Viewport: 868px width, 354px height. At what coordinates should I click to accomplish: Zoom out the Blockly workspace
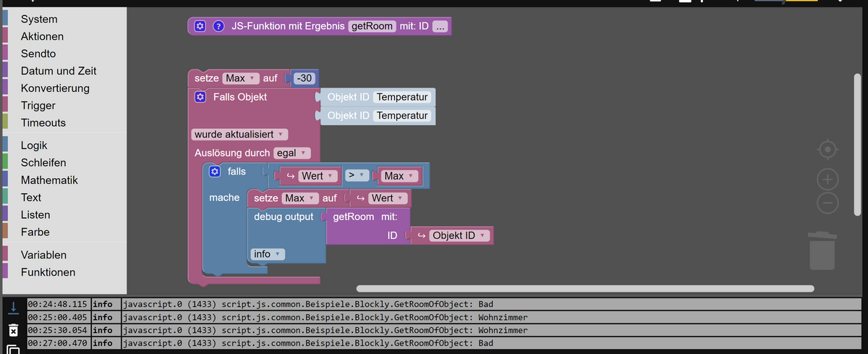coord(827,203)
